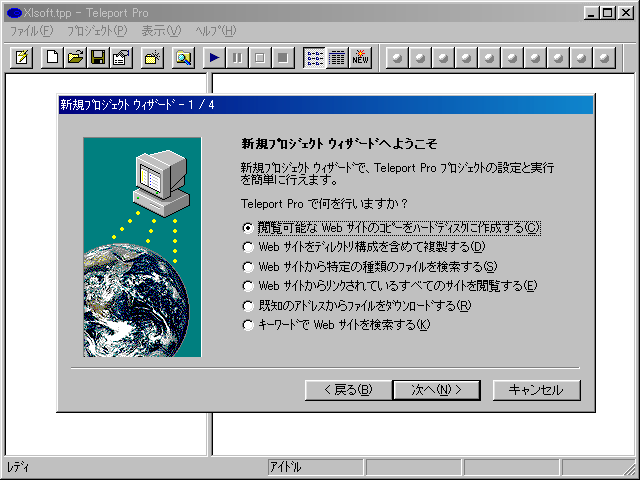Click the magnifier search icon in toolbar
640x480 pixels.
tap(183, 58)
